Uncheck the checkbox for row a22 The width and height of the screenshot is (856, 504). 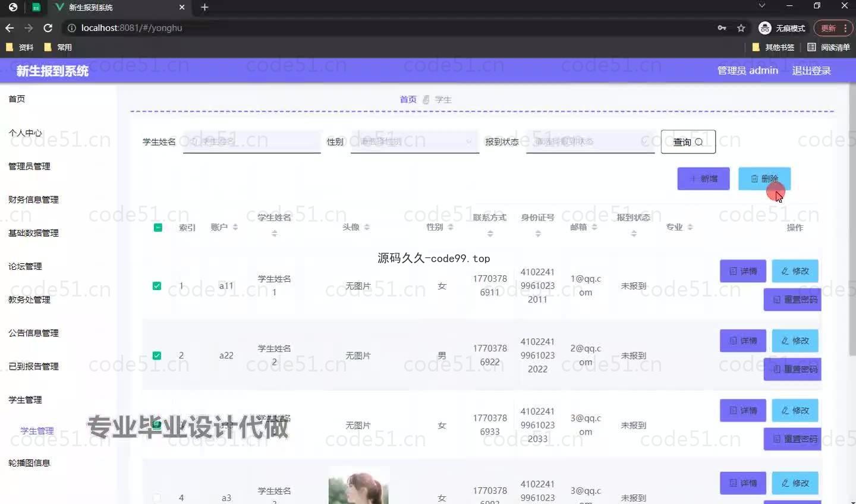pyautogui.click(x=157, y=355)
